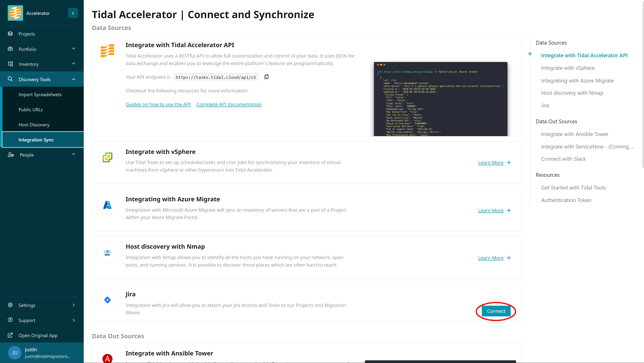Click the Jira diamond icon
This screenshot has width=644, height=363.
[x=107, y=300]
